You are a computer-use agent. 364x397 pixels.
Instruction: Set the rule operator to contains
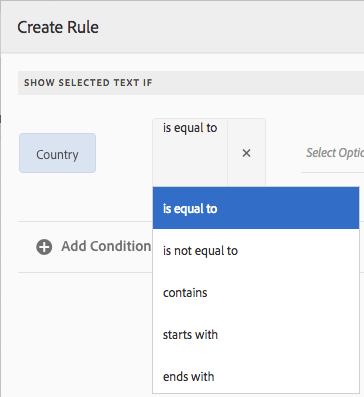coord(256,292)
